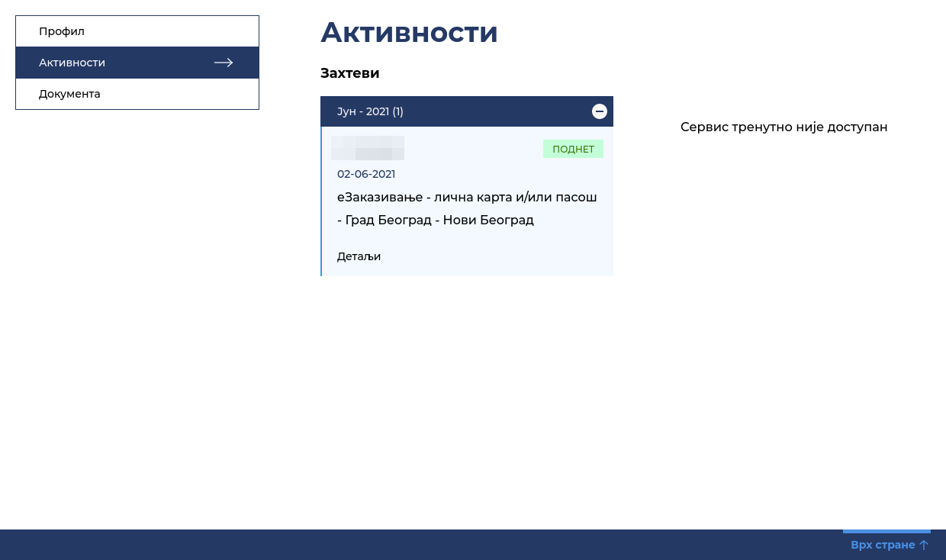Collapse the Јун - 2021 accordion header
The width and height of the screenshot is (946, 560).
pos(467,111)
